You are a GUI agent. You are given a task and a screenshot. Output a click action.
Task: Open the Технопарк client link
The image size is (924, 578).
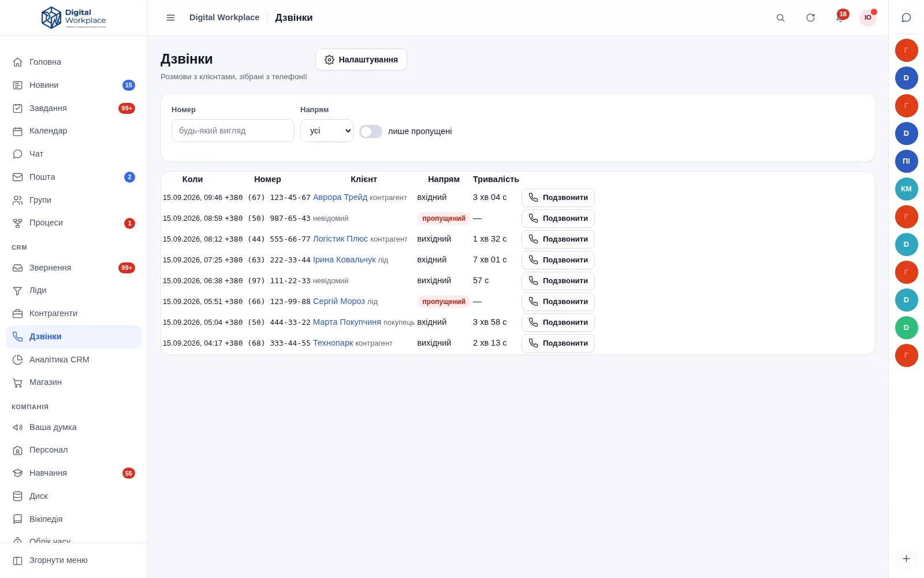coord(333,343)
